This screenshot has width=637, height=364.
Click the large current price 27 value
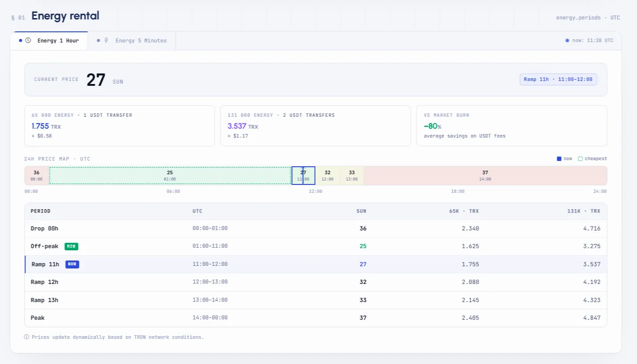coord(96,80)
